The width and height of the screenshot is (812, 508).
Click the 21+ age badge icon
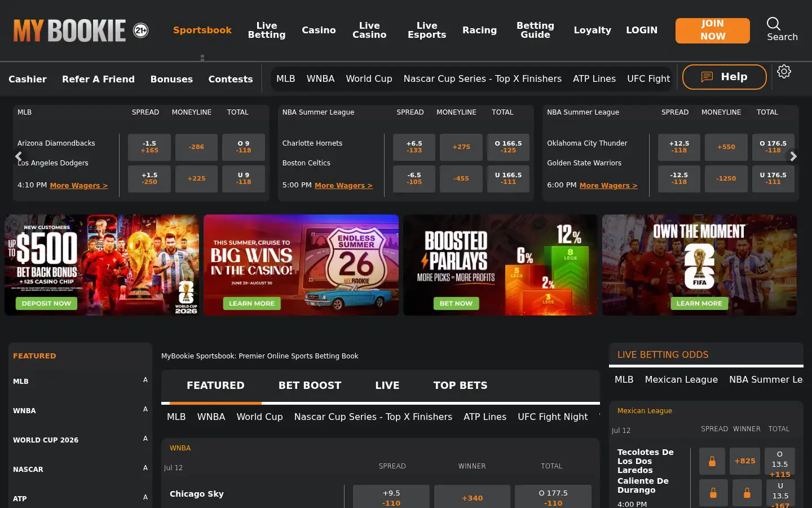coord(140,30)
